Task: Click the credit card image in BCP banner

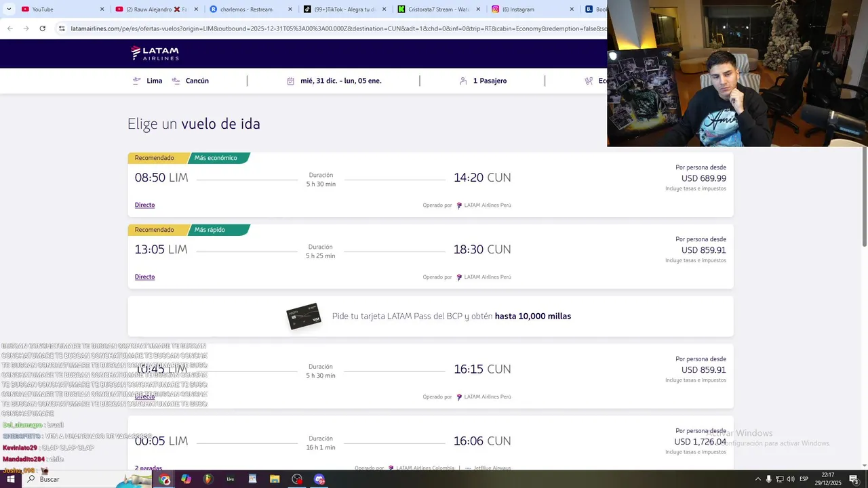Action: pyautogui.click(x=304, y=317)
